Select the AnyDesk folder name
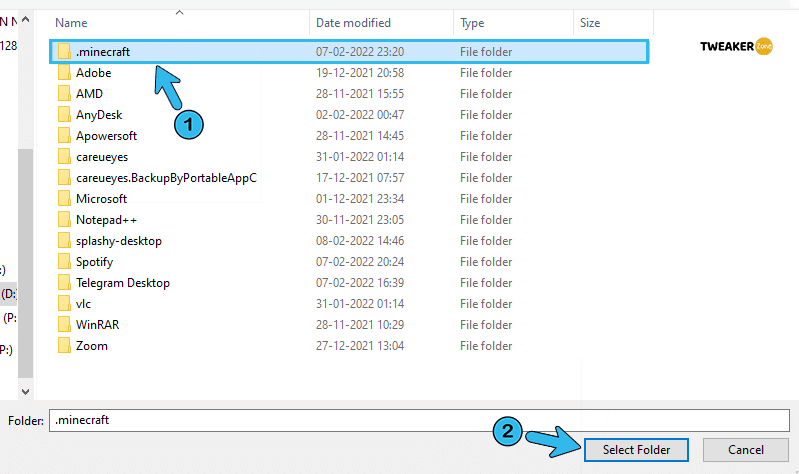The width and height of the screenshot is (799, 474). point(99,115)
